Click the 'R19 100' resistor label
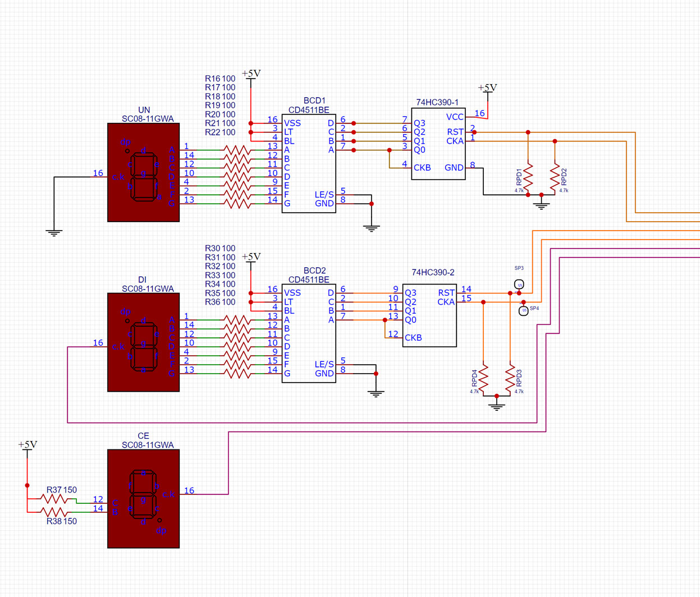 click(x=220, y=105)
